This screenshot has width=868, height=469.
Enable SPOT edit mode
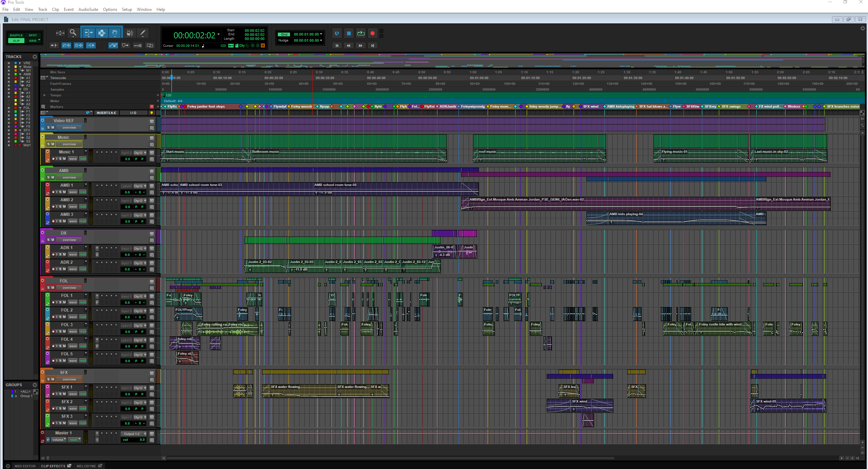click(33, 35)
